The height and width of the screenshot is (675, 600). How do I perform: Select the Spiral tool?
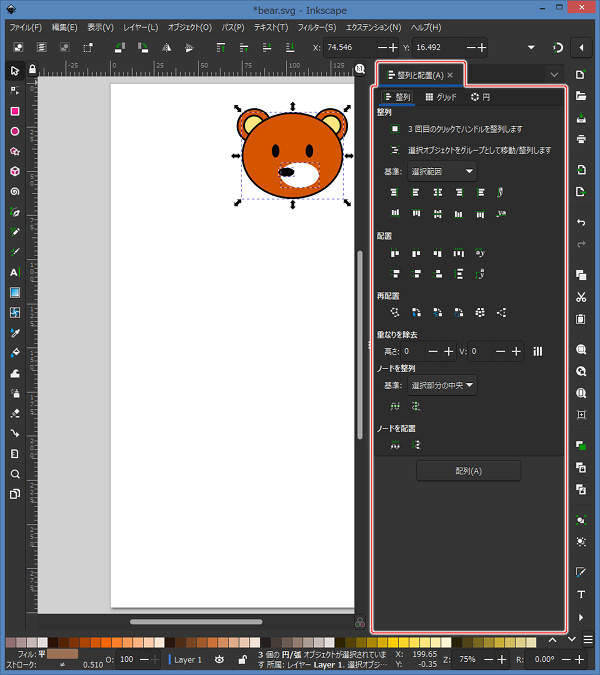click(15, 191)
